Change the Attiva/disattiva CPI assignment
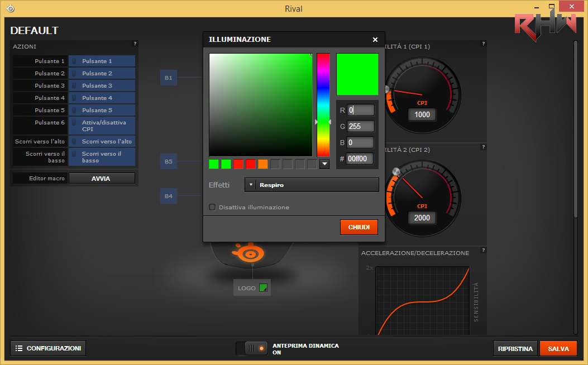Viewport: 588px width, 365px height. (102, 126)
